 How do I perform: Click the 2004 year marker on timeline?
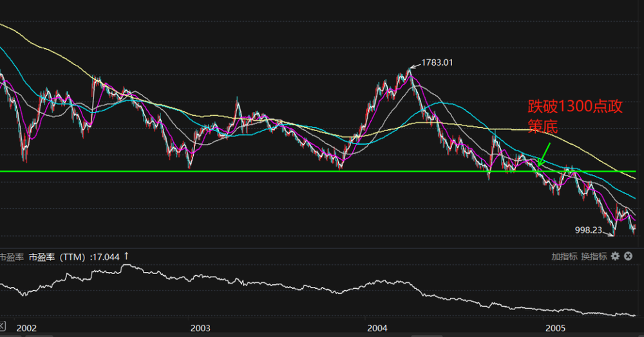point(379,328)
